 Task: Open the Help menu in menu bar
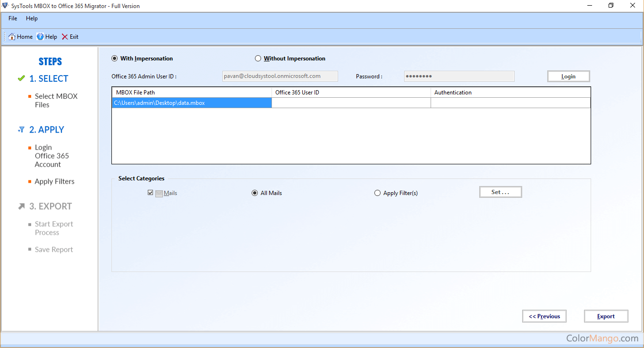click(32, 18)
